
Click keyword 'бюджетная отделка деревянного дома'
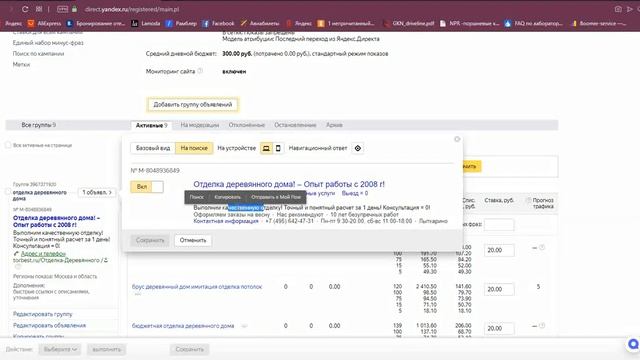(x=183, y=326)
